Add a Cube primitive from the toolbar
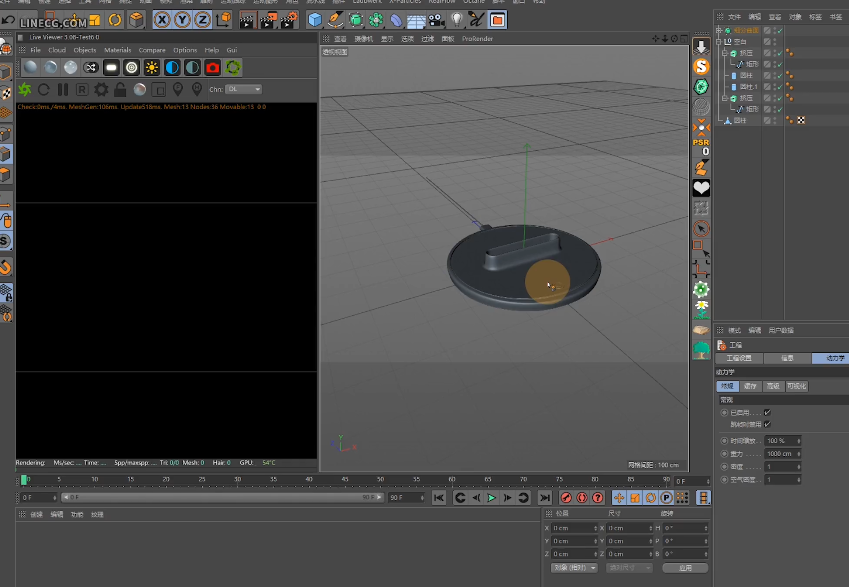This screenshot has height=587, width=849. tap(315, 21)
